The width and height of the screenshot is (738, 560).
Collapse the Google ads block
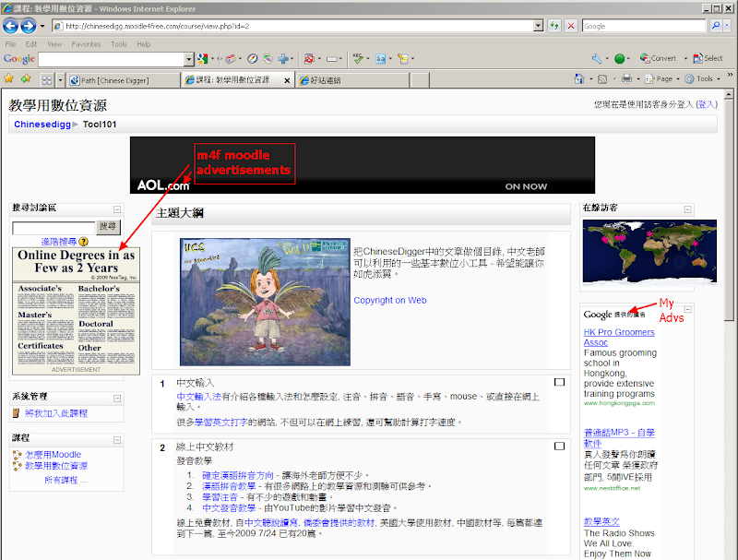(x=687, y=309)
